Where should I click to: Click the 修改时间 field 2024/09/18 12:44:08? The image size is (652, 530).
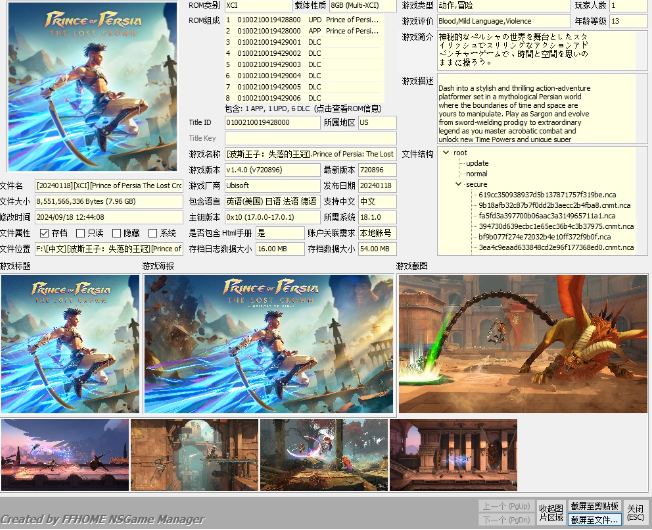[109, 217]
